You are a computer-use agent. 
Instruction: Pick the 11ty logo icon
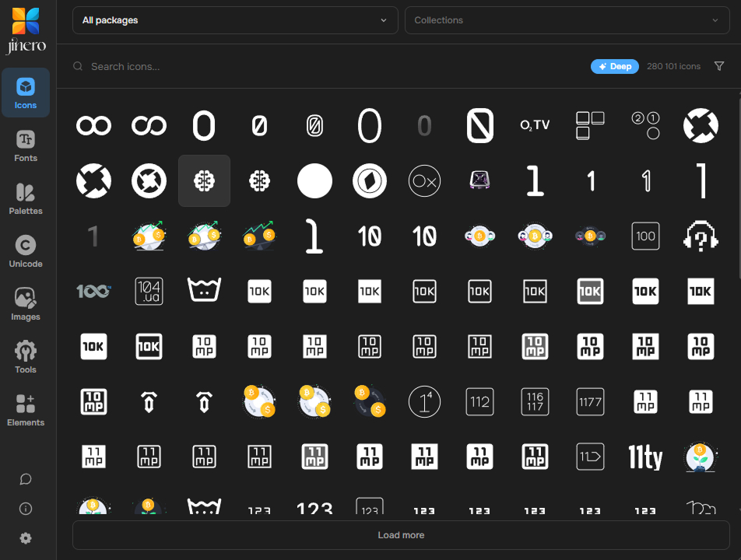(645, 457)
